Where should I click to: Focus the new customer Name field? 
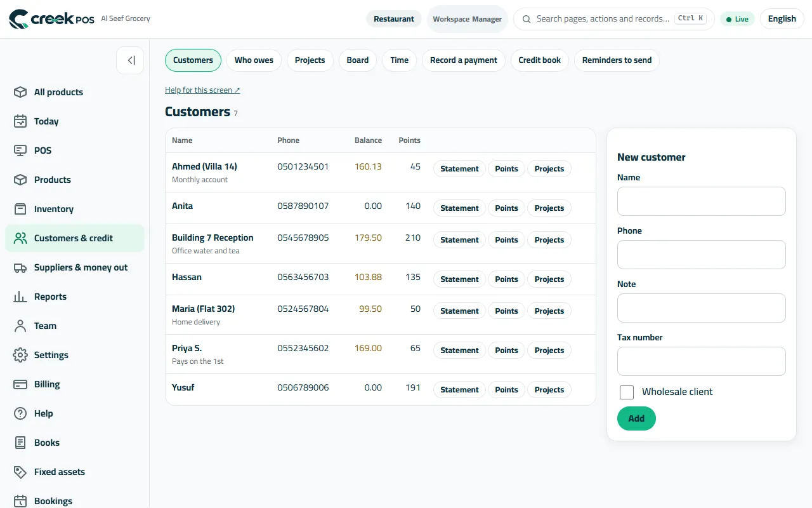(702, 201)
